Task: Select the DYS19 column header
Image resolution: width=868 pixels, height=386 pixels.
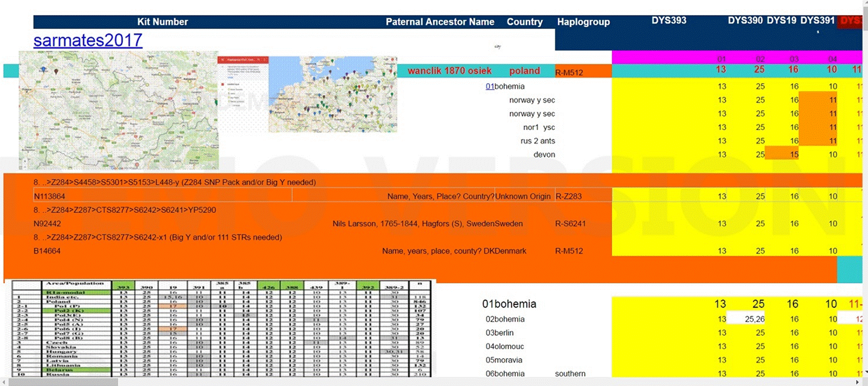Action: point(781,20)
